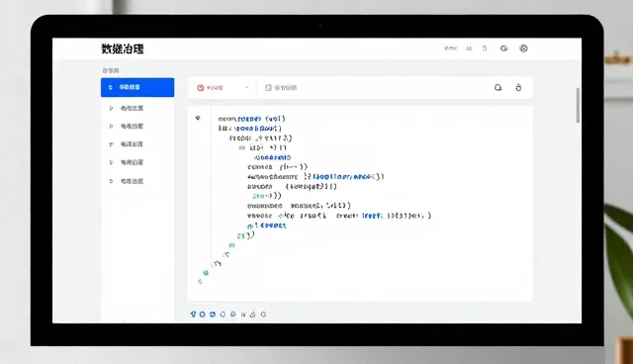Expand the third sidebar item's arrow
Image resolution: width=633 pixels, height=364 pixels.
click(x=111, y=127)
